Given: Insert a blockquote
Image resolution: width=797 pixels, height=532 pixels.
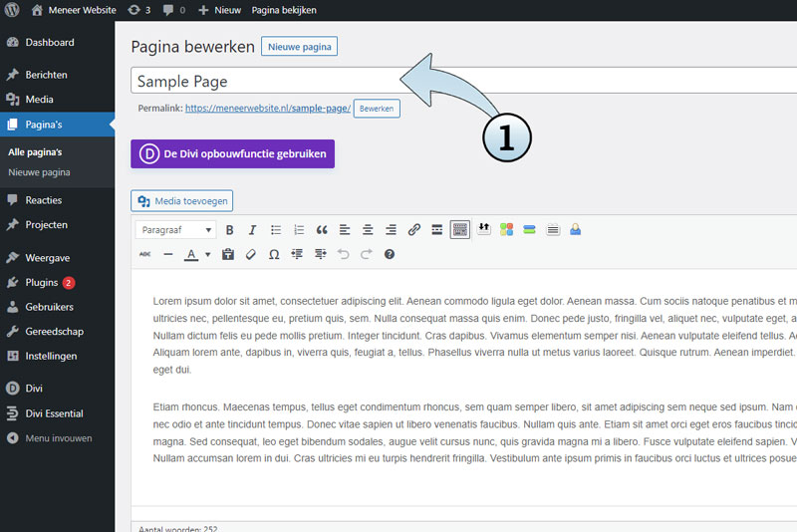Looking at the screenshot, I should tap(322, 230).
